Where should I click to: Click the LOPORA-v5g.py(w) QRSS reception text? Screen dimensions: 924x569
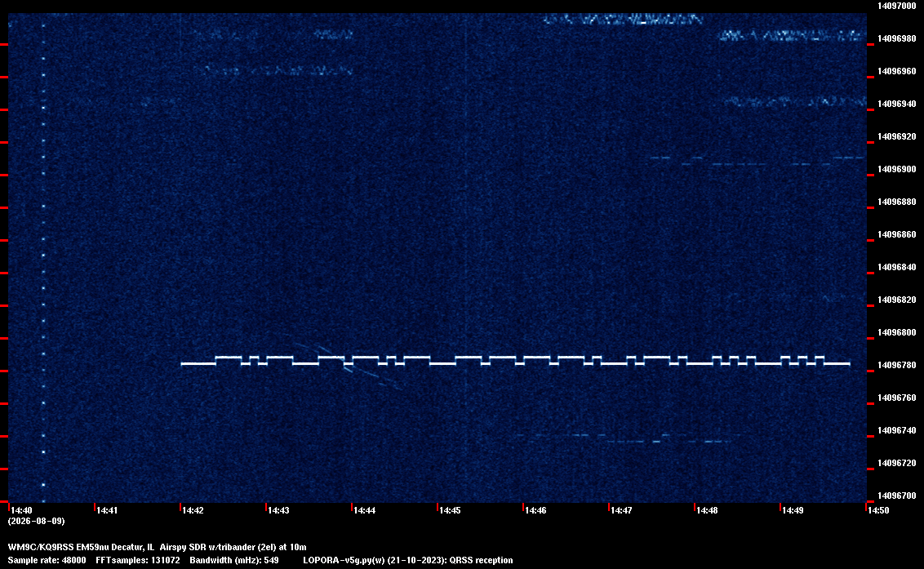(408, 560)
